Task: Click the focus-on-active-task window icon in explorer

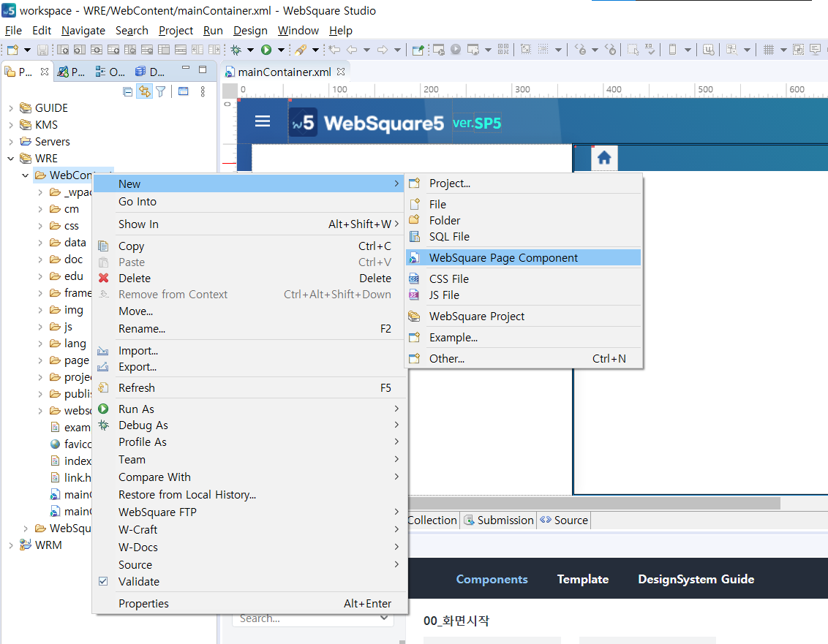Action: pyautogui.click(x=184, y=91)
